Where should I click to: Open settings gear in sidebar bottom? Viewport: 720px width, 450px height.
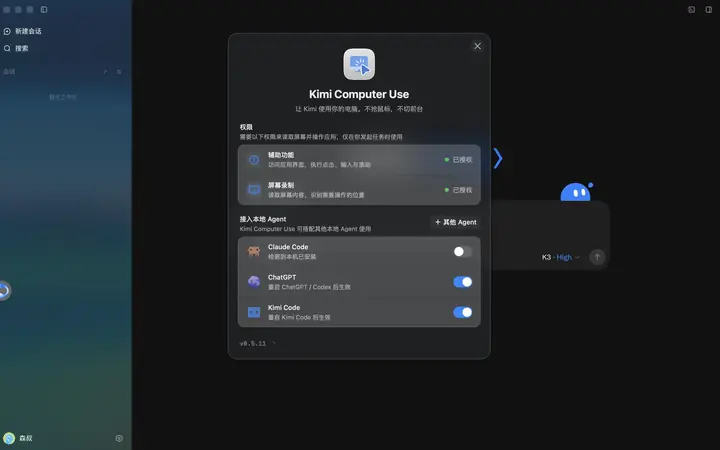pos(119,439)
